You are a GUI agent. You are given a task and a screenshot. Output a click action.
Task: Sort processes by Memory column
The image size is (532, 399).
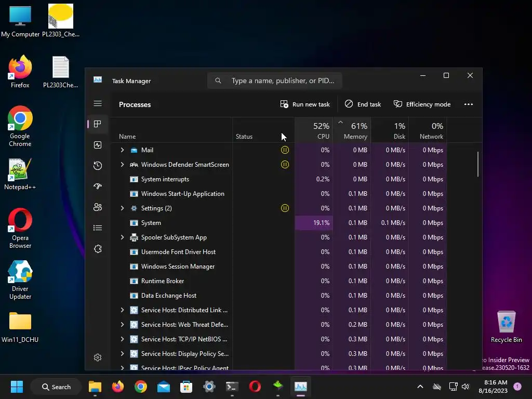(352, 130)
